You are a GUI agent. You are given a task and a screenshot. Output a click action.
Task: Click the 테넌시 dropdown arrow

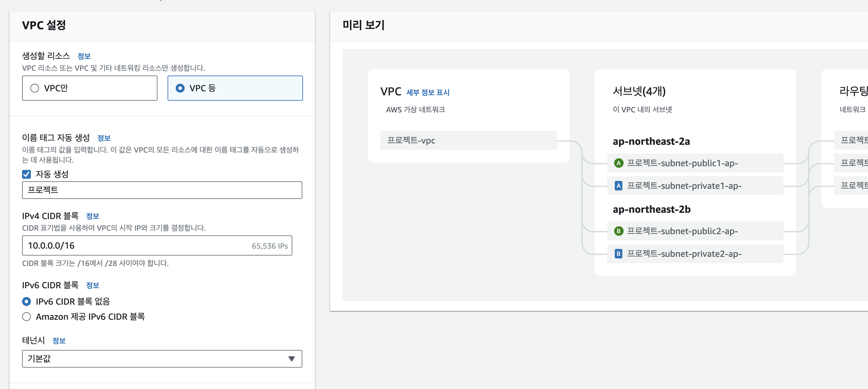291,359
